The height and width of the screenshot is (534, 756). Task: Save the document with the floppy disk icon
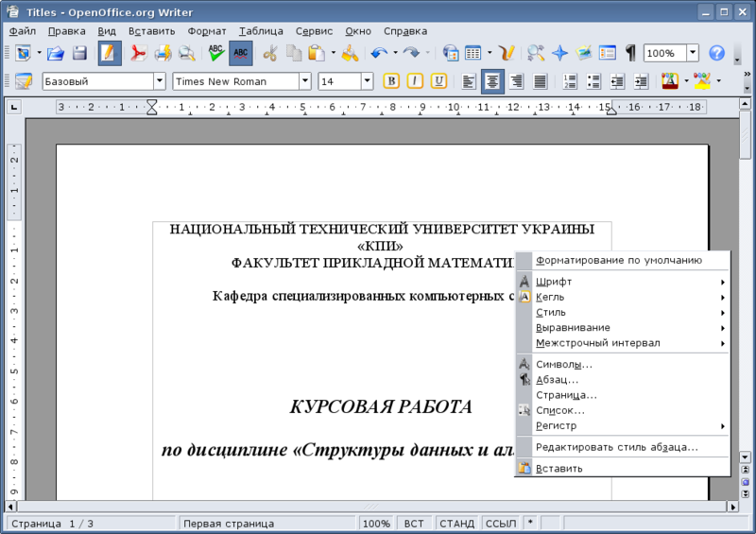tap(79, 53)
